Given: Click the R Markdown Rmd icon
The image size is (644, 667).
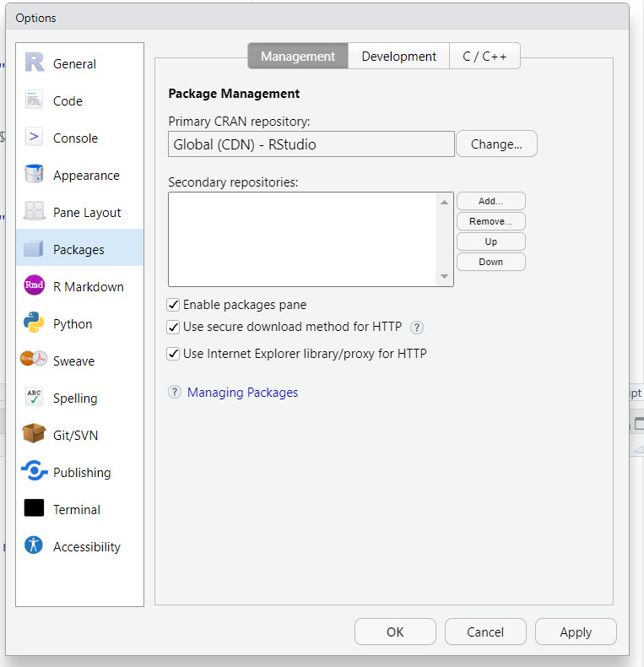Looking at the screenshot, I should [34, 285].
